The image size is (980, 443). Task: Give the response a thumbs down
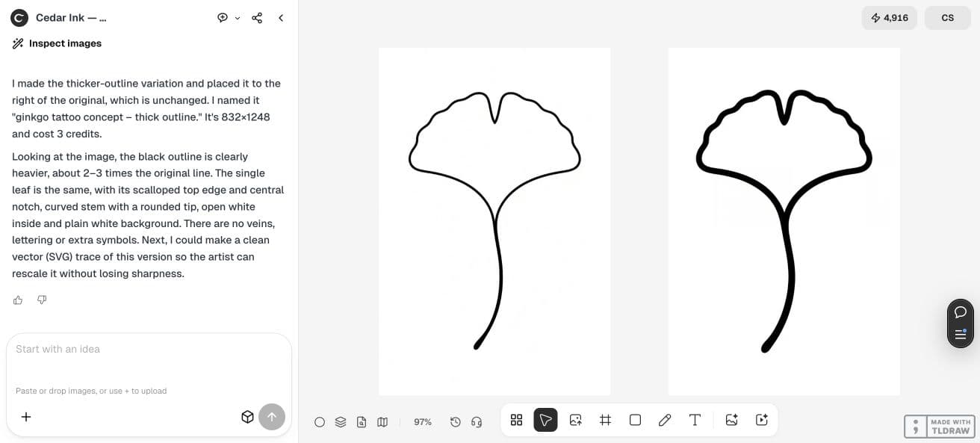(42, 300)
